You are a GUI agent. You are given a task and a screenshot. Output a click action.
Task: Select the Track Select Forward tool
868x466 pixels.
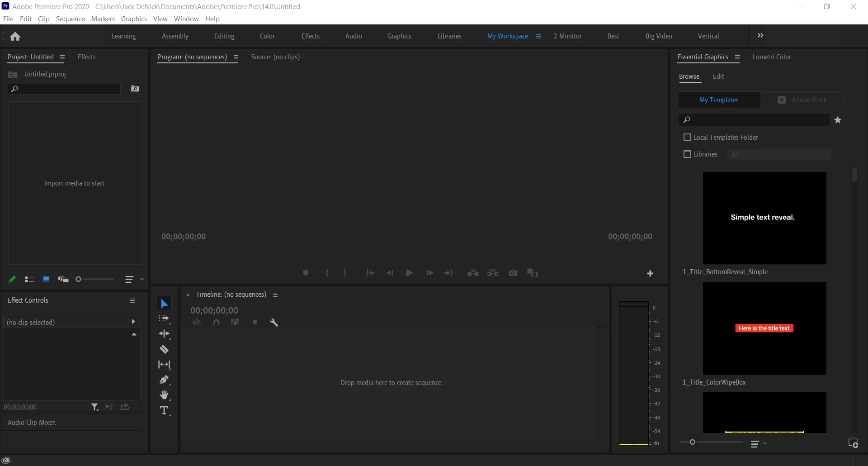click(x=164, y=319)
